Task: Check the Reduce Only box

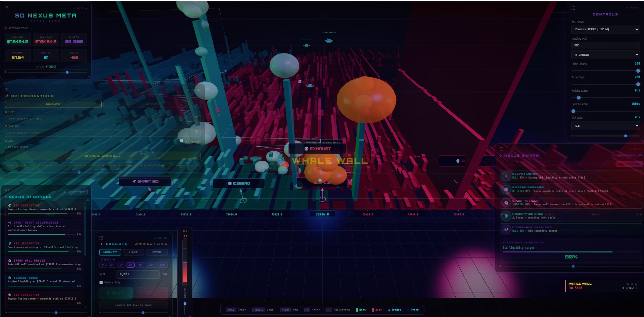Action: [101, 282]
